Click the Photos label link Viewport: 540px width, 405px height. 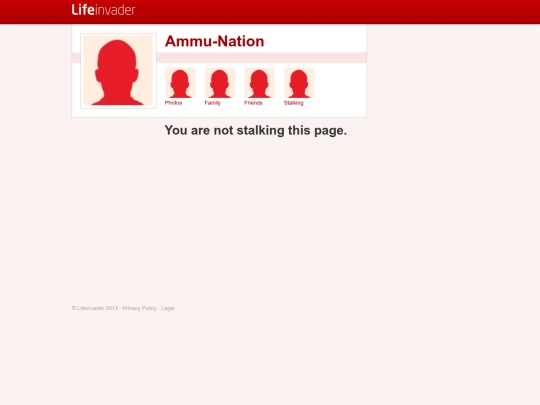[x=173, y=103]
